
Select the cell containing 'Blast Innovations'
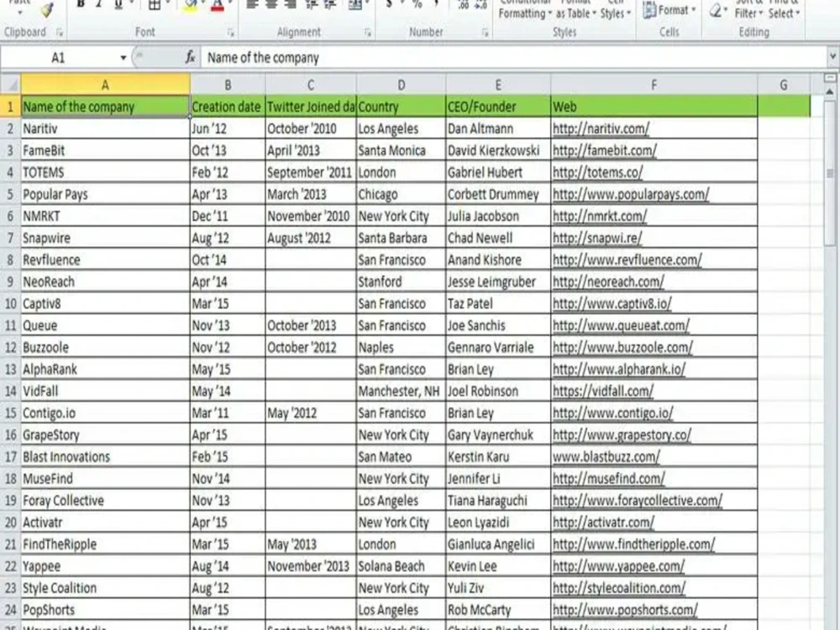click(x=106, y=457)
